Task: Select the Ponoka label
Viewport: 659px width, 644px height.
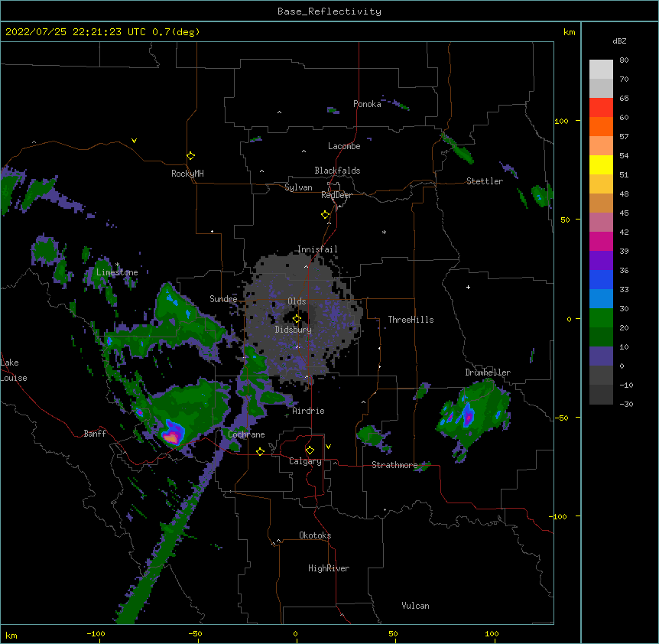Action: click(x=367, y=104)
